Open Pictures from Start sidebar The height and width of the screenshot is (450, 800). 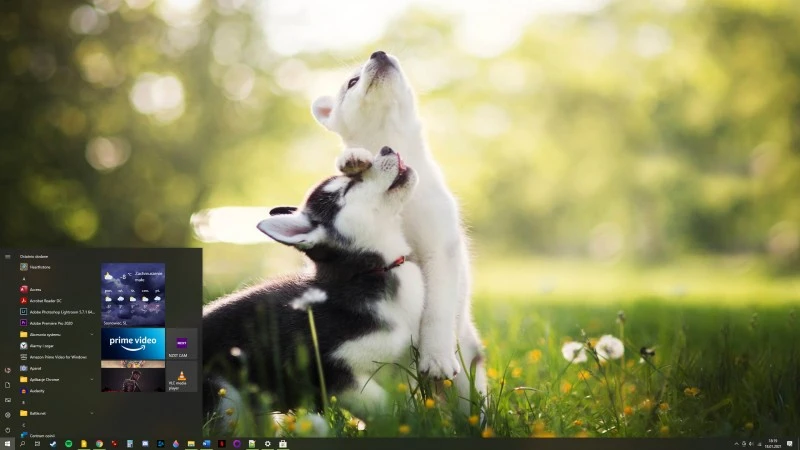coord(8,400)
